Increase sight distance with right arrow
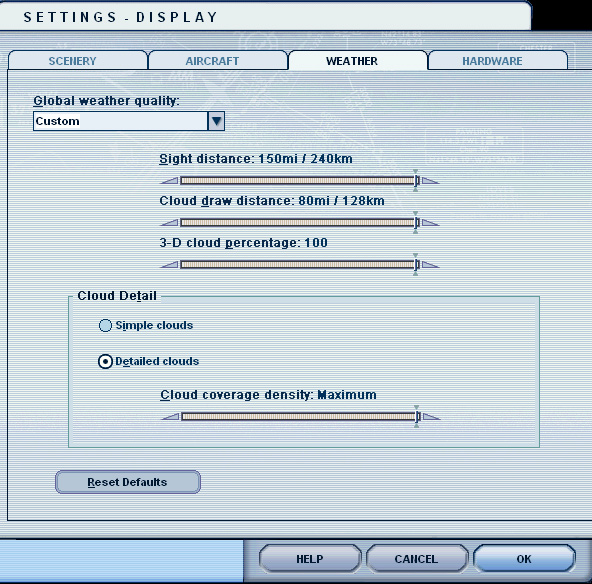Viewport: 592px width, 584px height. (430, 181)
